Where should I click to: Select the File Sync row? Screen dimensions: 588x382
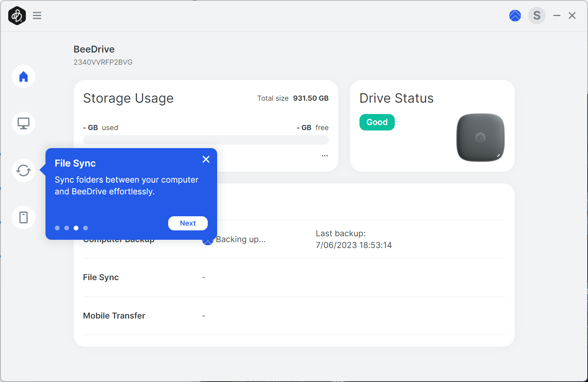click(294, 277)
